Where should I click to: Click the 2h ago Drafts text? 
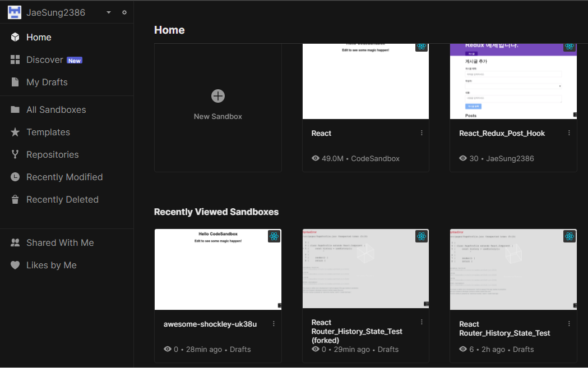point(523,349)
